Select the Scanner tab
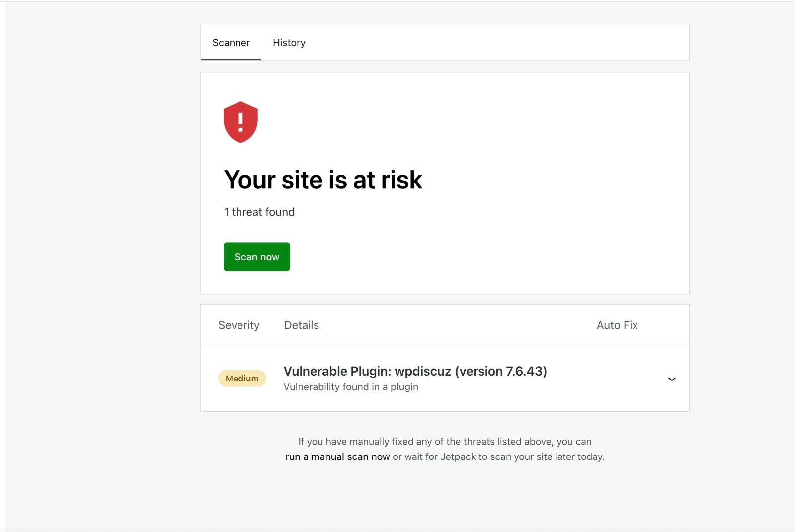The image size is (795, 532). [x=231, y=43]
